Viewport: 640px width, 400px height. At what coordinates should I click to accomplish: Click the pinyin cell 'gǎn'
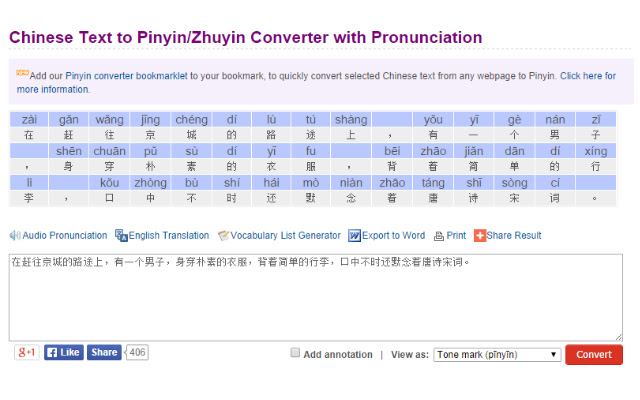(69, 120)
